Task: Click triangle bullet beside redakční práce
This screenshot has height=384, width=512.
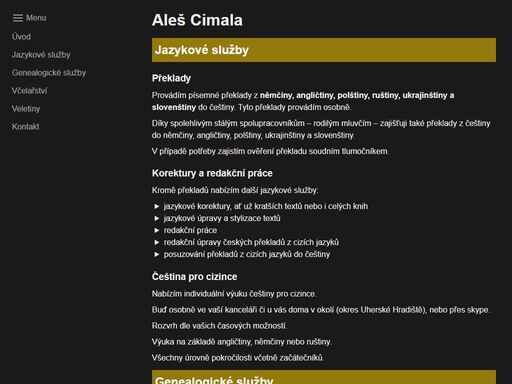Action: [x=157, y=230]
